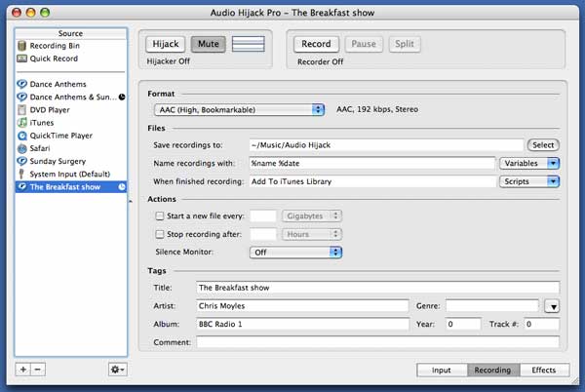Open the Silence Monitor dropdown

coord(295,253)
